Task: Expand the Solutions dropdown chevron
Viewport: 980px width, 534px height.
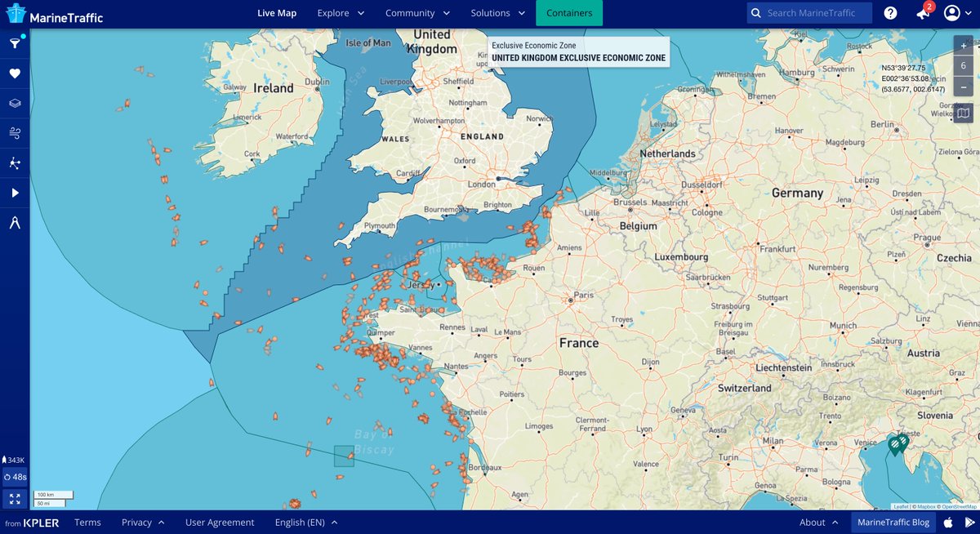Action: [520, 13]
